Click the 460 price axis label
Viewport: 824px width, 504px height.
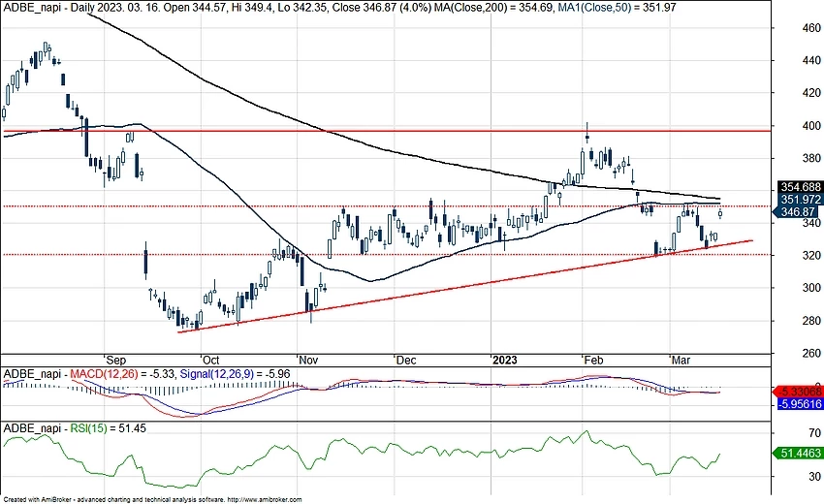coord(811,28)
